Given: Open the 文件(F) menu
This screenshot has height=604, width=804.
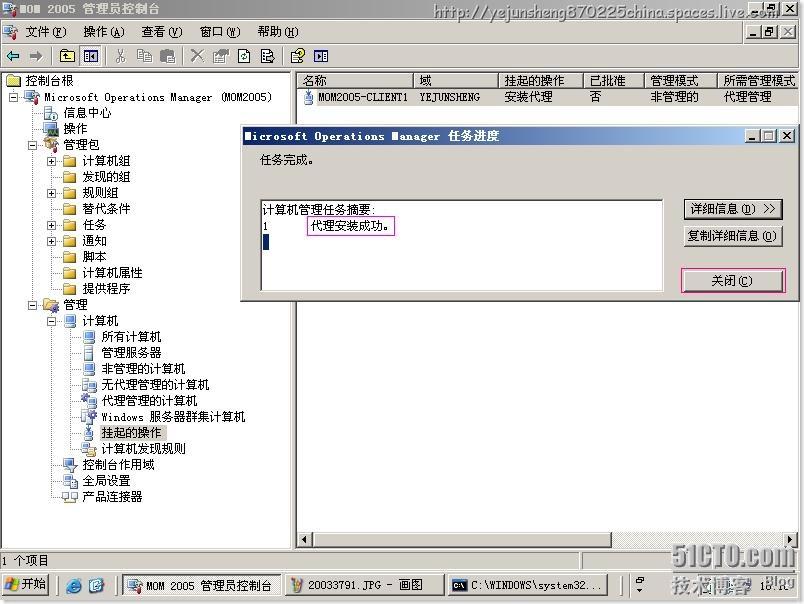Looking at the screenshot, I should (46, 32).
